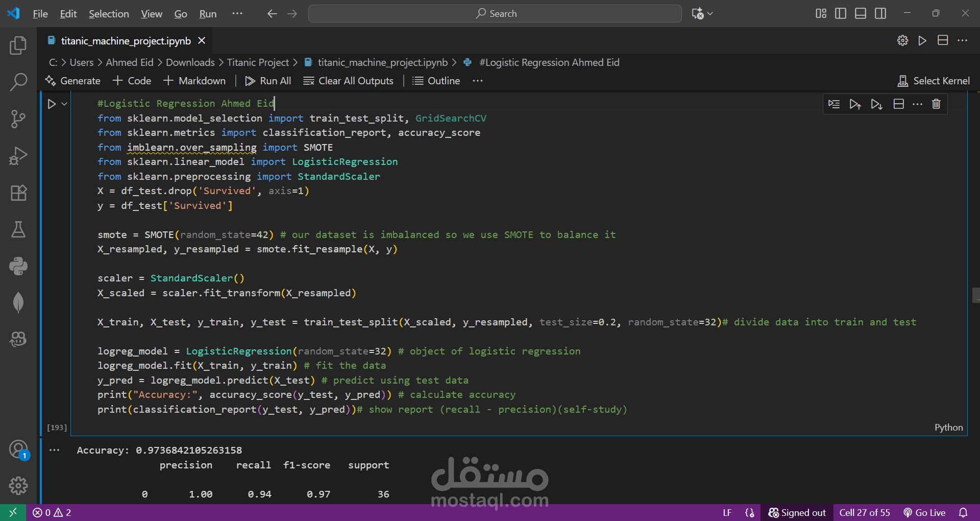Click Select Kernel button
Viewport: 980px width, 521px height.
(x=934, y=81)
